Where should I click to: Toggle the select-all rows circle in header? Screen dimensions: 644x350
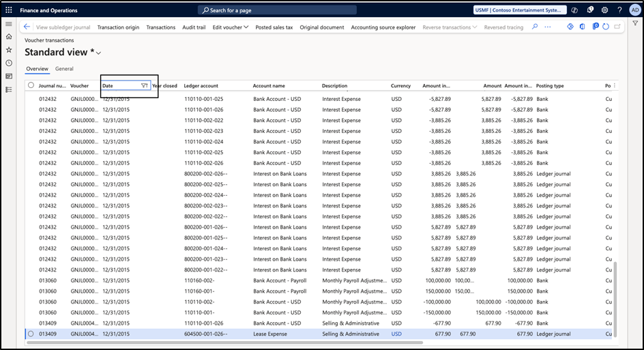[31, 85]
